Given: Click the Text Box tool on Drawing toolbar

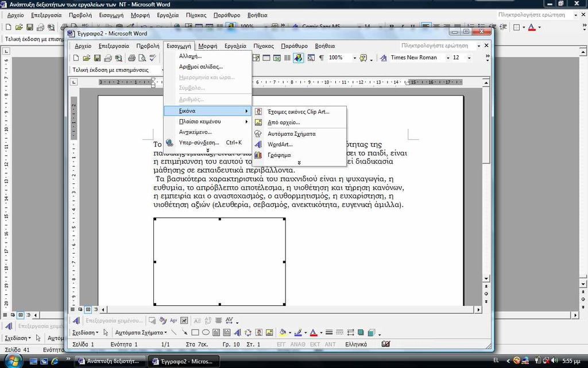Looking at the screenshot, I should click(216, 332).
